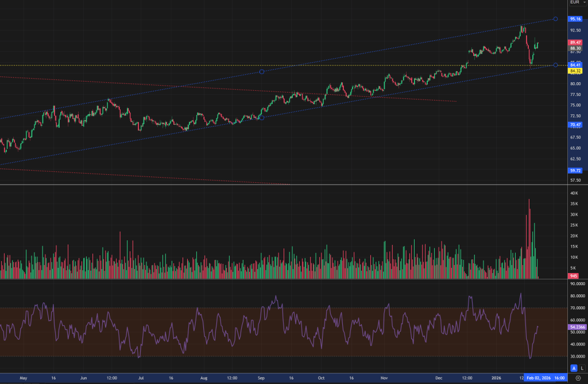Click the Sep label on time axis
588x384 pixels.
tap(261, 378)
